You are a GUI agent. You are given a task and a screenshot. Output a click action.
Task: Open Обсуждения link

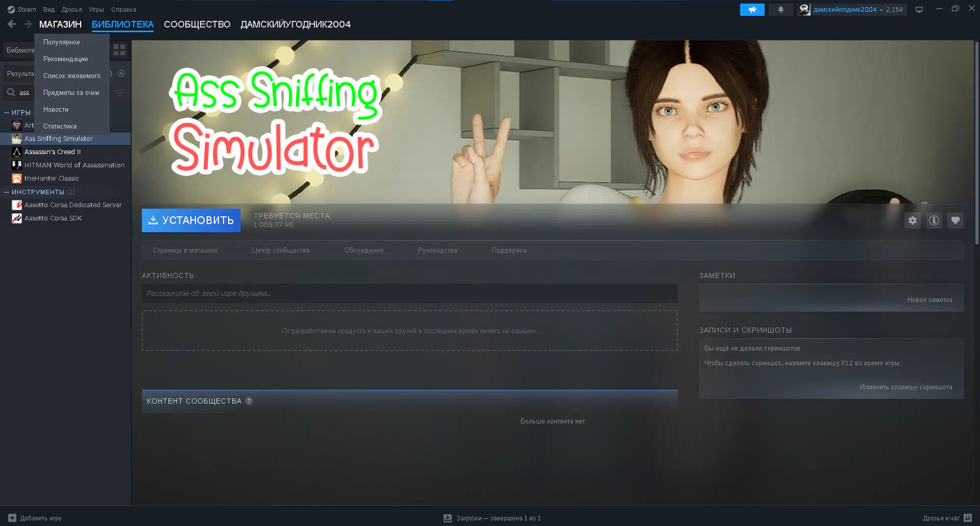point(364,250)
